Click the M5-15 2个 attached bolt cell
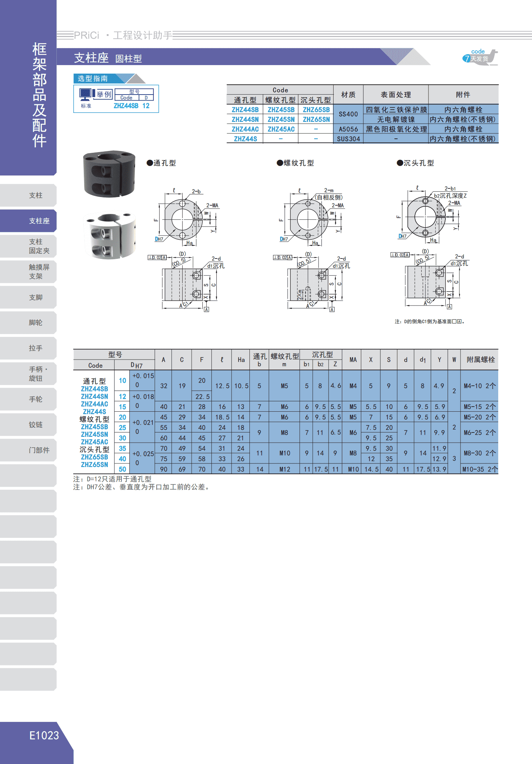Screen dimensions: 532x764 [x=480, y=407]
